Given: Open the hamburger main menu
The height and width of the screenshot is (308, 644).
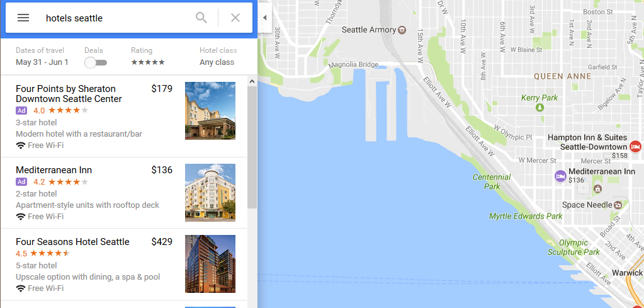Looking at the screenshot, I should 23,18.
